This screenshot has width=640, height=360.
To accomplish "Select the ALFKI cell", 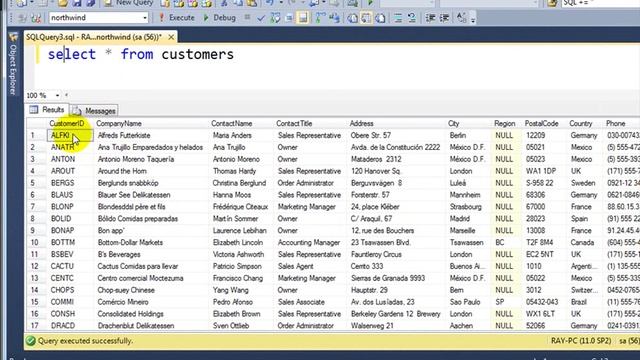I will 70,135.
